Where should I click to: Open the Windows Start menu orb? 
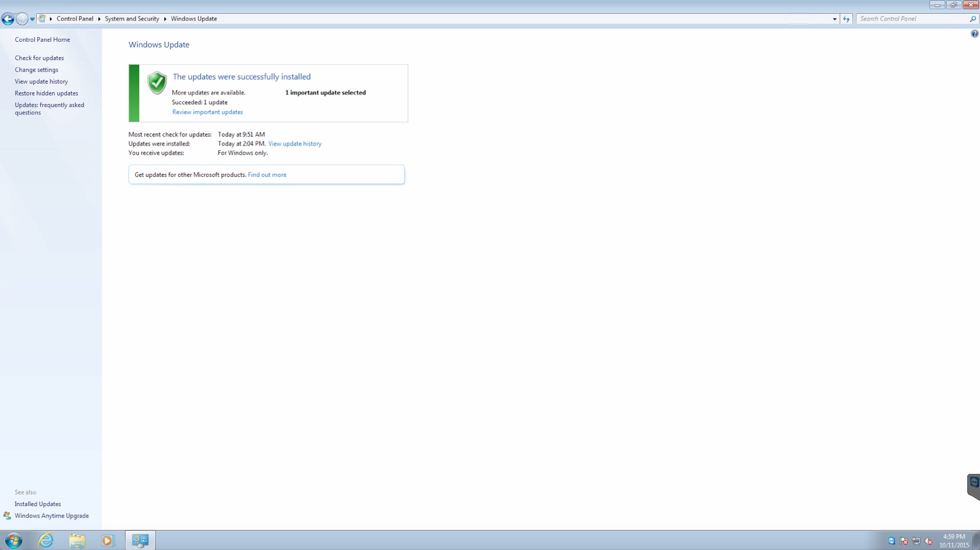point(13,540)
